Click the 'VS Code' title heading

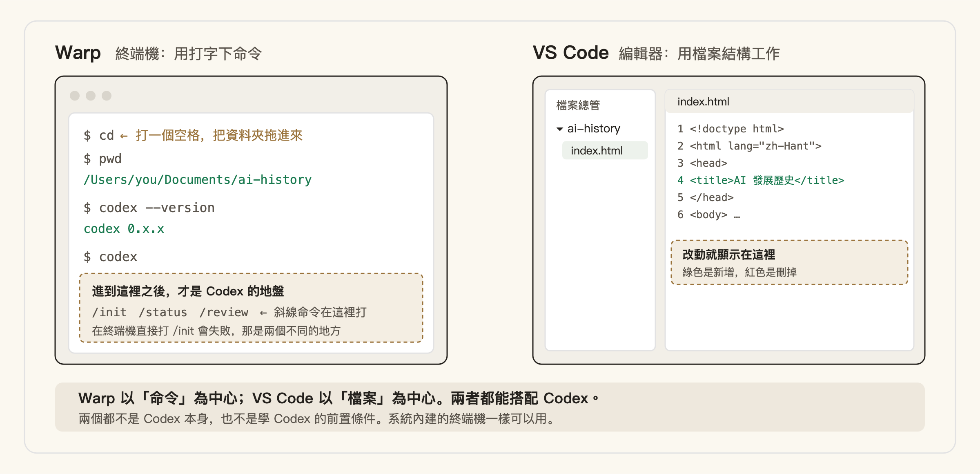tap(571, 53)
